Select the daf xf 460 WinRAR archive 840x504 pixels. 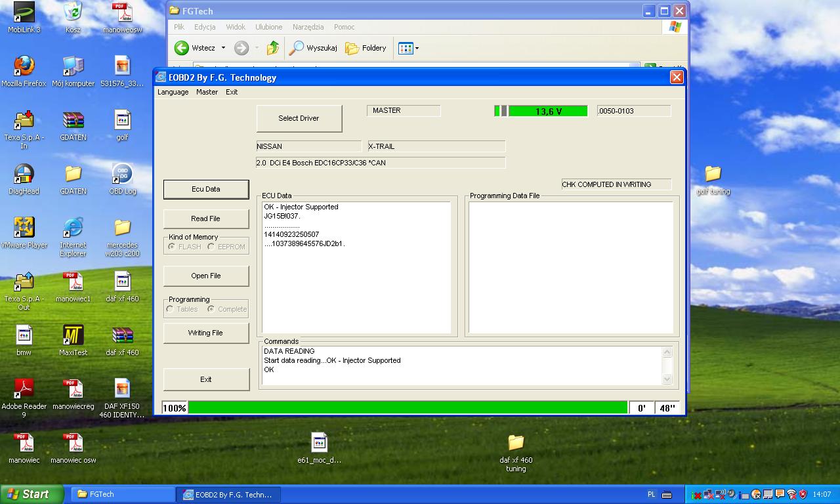pyautogui.click(x=122, y=341)
